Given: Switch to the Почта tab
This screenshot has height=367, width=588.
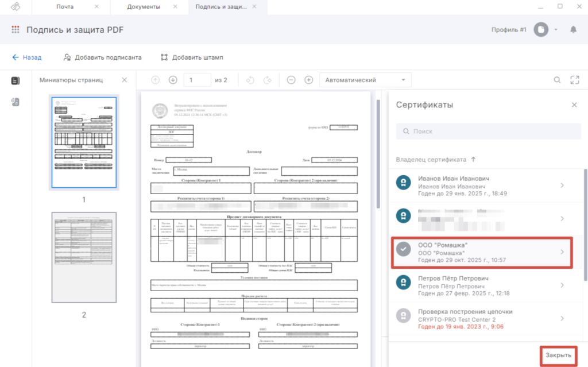Looking at the screenshot, I should 65,7.
